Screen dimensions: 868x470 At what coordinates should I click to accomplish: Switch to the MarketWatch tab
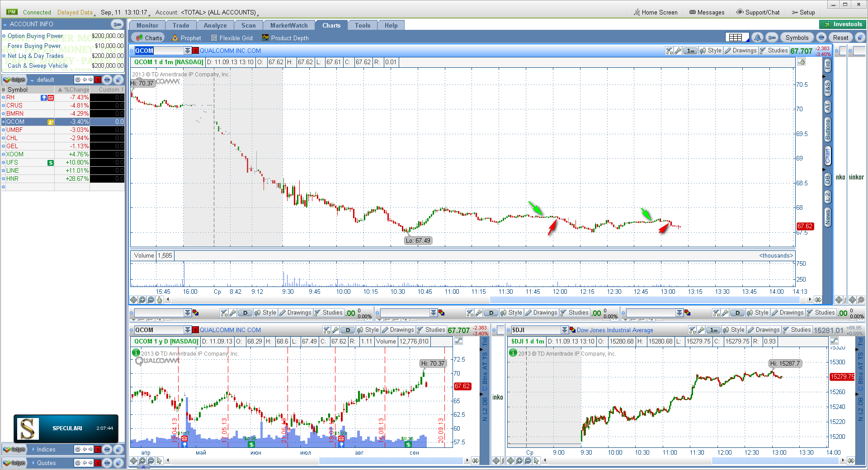[x=289, y=25]
